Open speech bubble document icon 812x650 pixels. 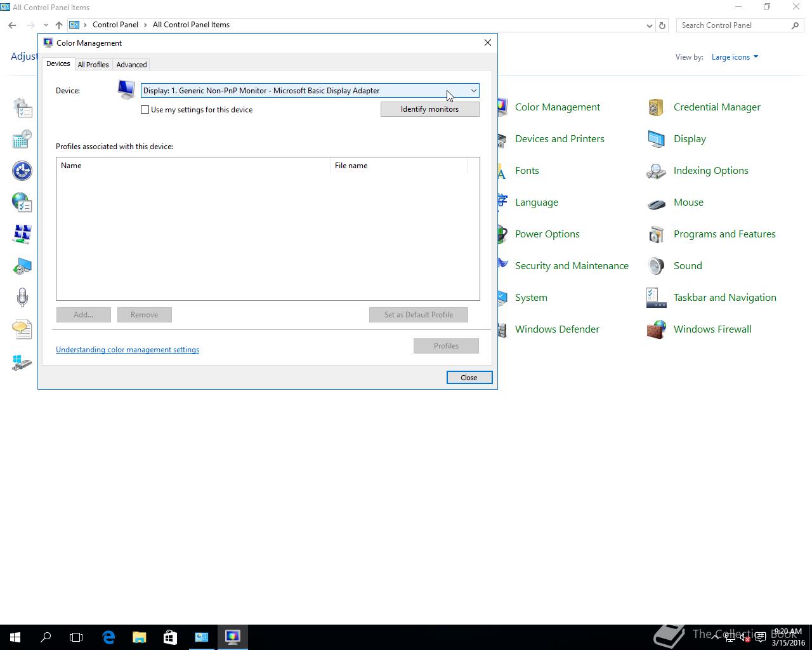22,329
